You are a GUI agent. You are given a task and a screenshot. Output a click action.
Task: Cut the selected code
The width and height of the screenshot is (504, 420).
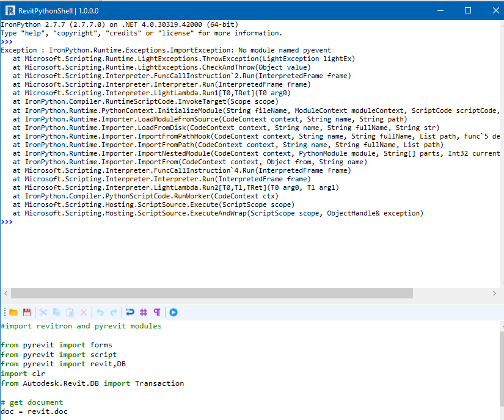tap(43, 312)
